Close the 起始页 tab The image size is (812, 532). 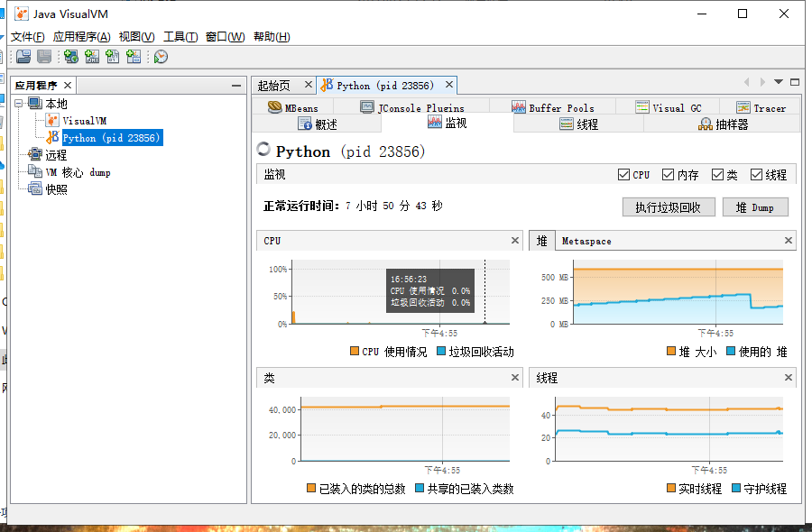(309, 85)
